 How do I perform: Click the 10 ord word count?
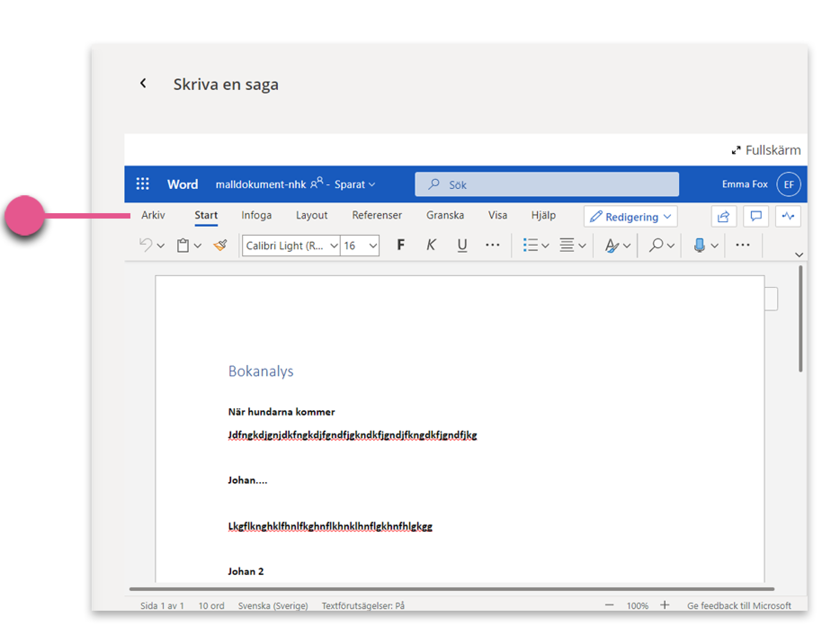(211, 605)
